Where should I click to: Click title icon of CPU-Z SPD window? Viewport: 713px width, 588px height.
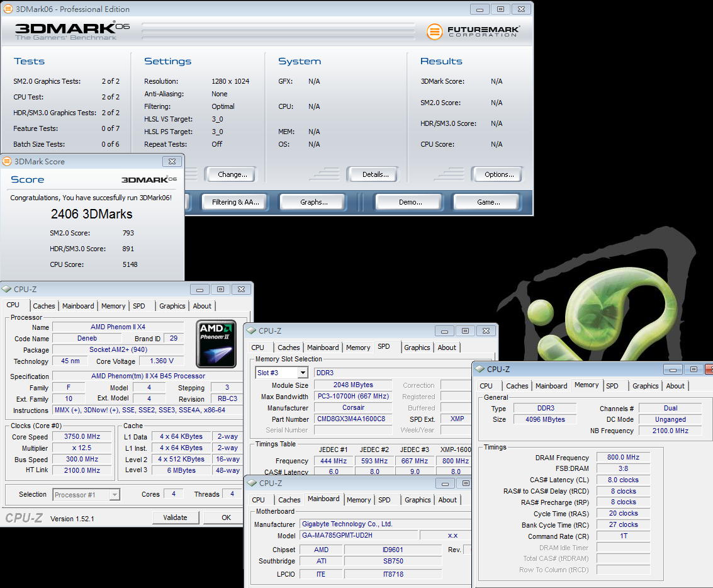252,331
